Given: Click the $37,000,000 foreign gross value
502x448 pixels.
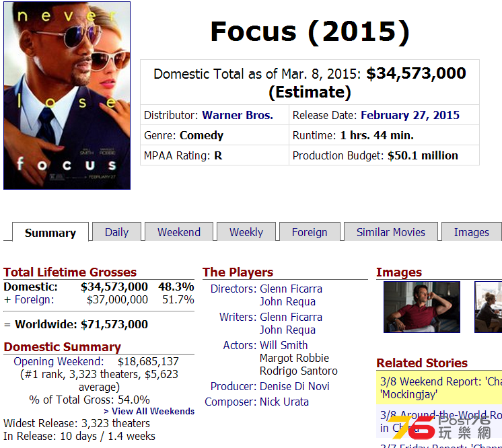Looking at the screenshot, I should (117, 299).
